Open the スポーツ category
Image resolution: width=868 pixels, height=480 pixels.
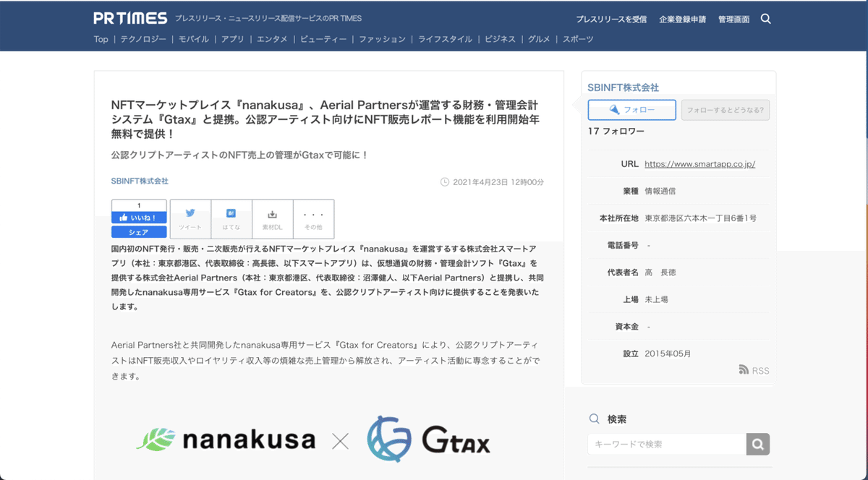coord(578,39)
